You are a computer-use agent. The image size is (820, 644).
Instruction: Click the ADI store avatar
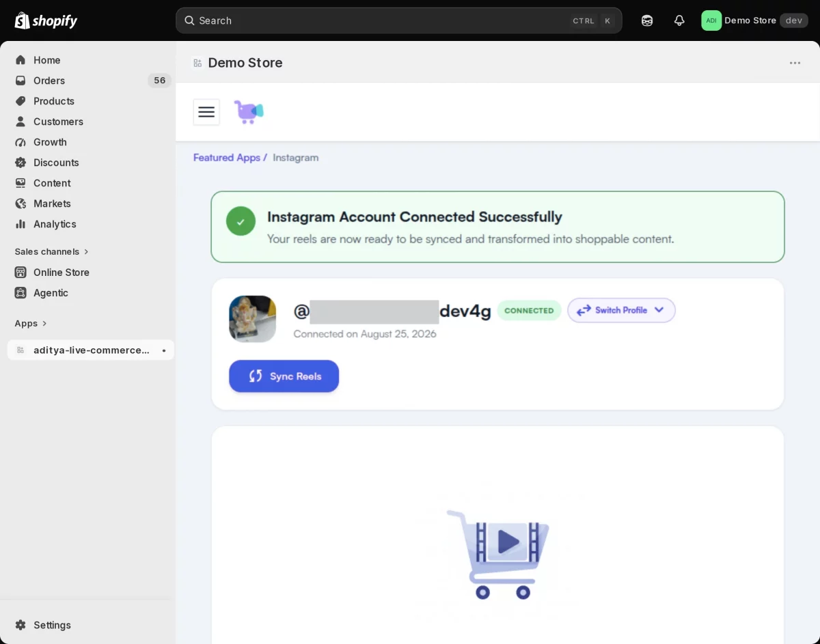click(x=711, y=20)
